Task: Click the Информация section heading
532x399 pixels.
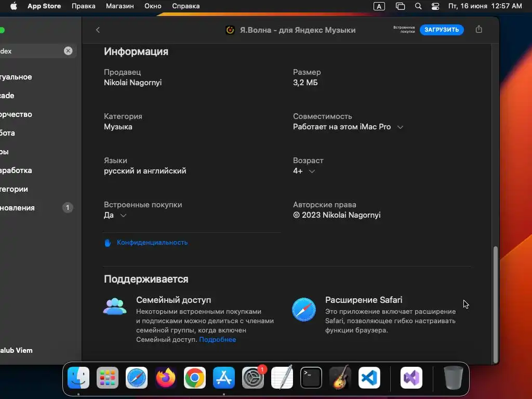Action: point(136,51)
